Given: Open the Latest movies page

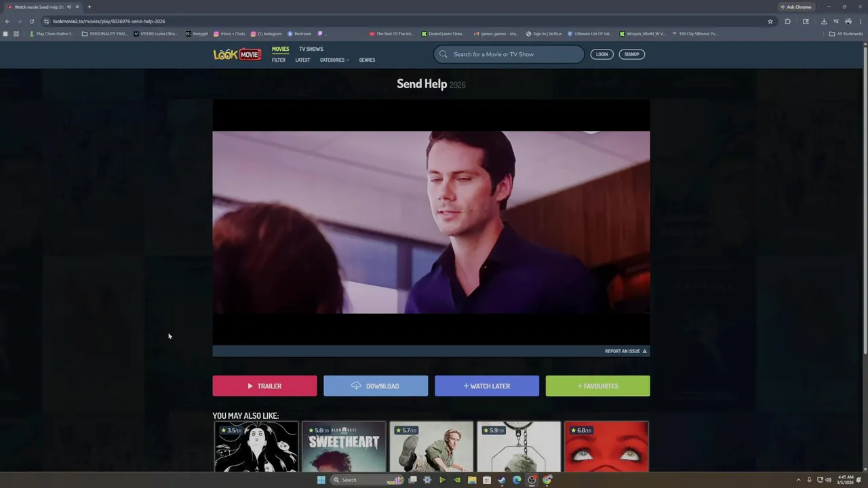Looking at the screenshot, I should (x=302, y=60).
